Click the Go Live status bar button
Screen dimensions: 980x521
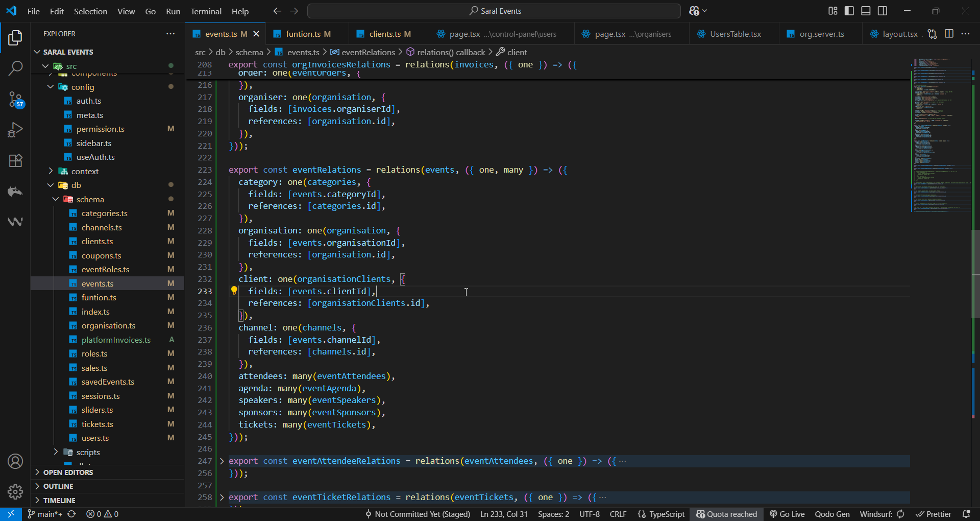click(787, 514)
